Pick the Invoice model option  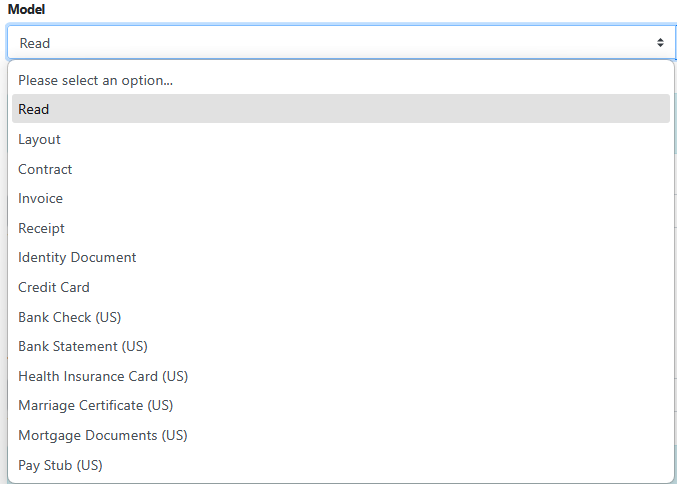click(41, 198)
